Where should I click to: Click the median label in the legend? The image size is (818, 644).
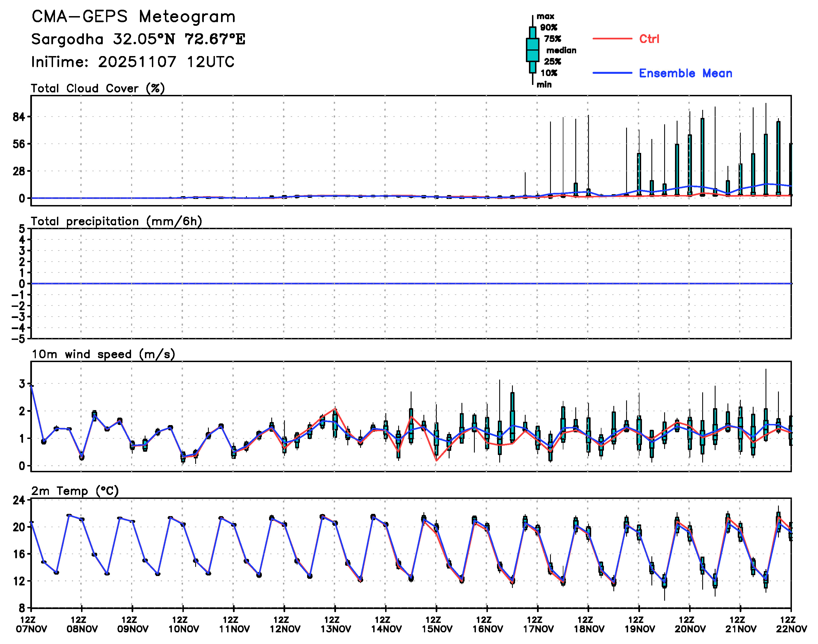coord(561,50)
